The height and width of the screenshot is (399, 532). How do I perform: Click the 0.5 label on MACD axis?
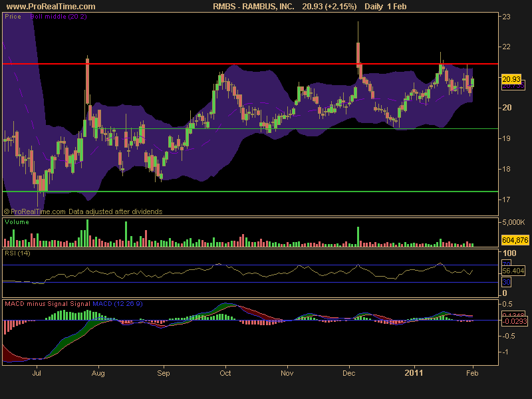[507, 304]
